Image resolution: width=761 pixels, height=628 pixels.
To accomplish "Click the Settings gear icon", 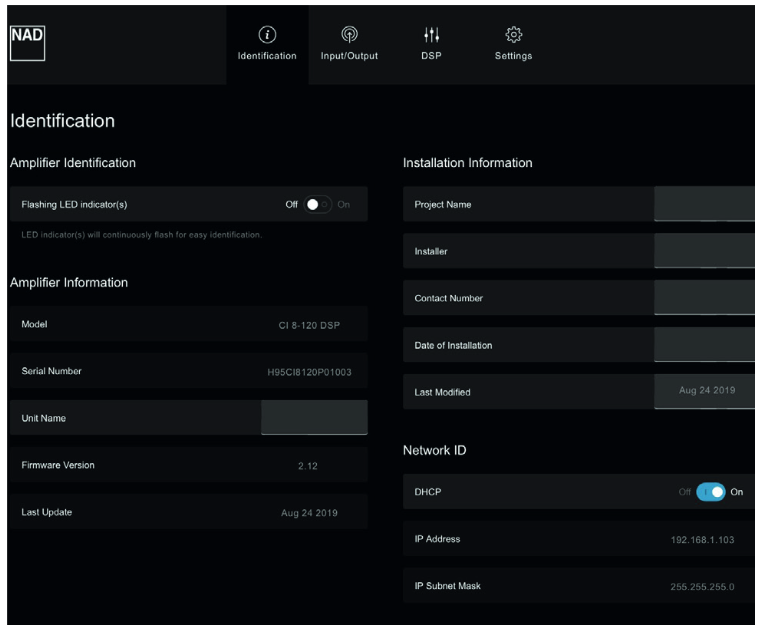I will pyautogui.click(x=513, y=35).
